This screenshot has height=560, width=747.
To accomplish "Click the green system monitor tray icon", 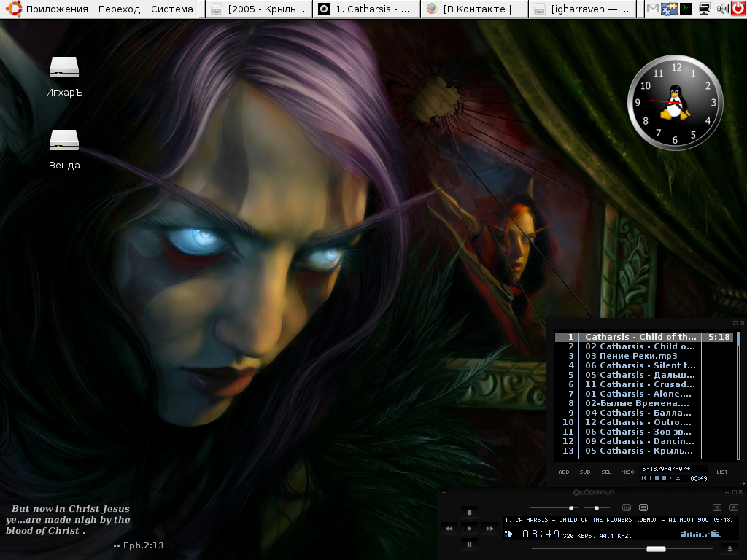I will point(686,9).
